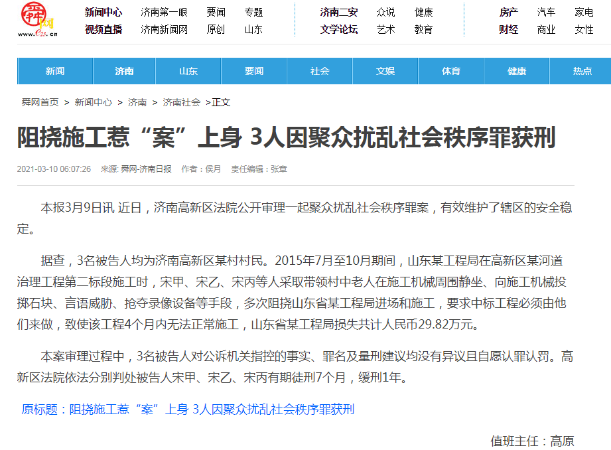This screenshot has height=450, width=611.
Task: Open 众说 link
Action: click(386, 12)
